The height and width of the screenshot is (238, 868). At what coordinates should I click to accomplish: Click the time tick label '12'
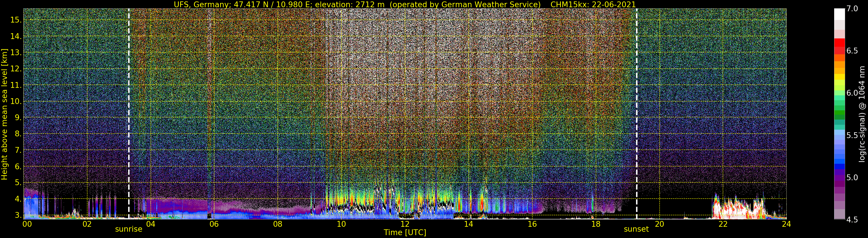405,224
